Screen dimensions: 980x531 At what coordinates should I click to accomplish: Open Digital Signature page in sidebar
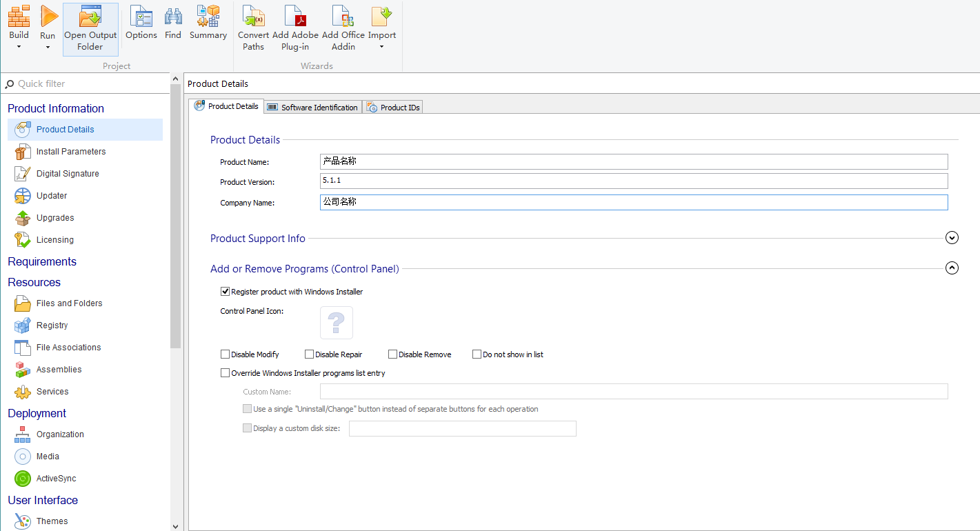pos(68,174)
